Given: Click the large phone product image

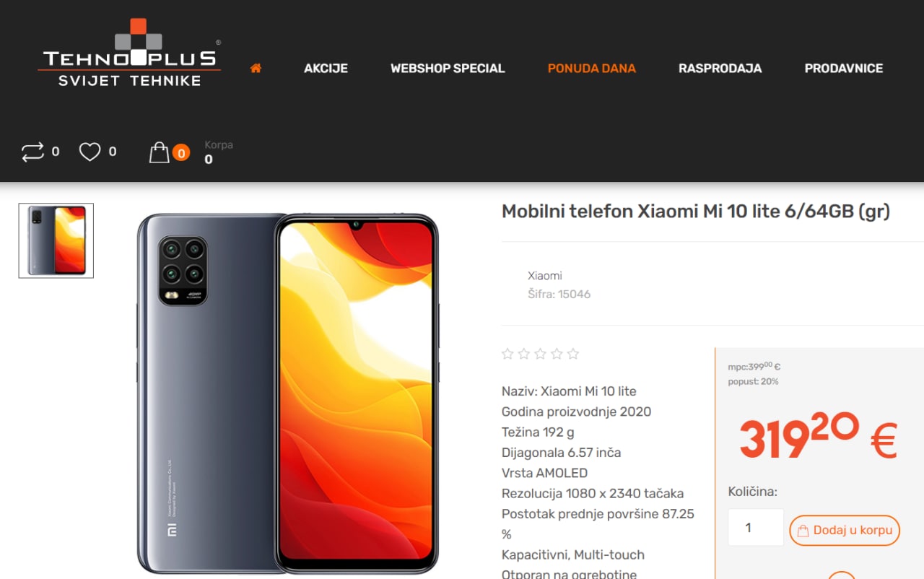Looking at the screenshot, I should pyautogui.click(x=288, y=393).
